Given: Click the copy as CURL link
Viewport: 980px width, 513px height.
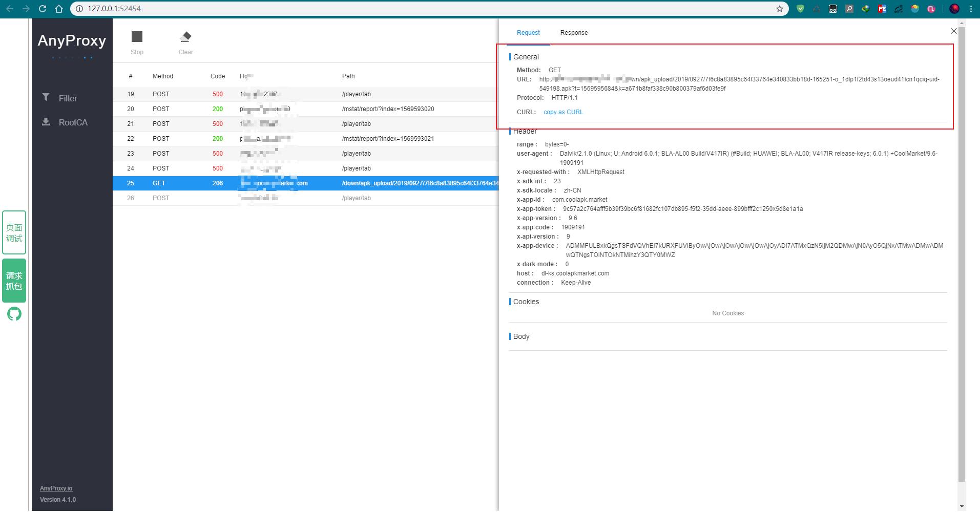Looking at the screenshot, I should [x=563, y=112].
